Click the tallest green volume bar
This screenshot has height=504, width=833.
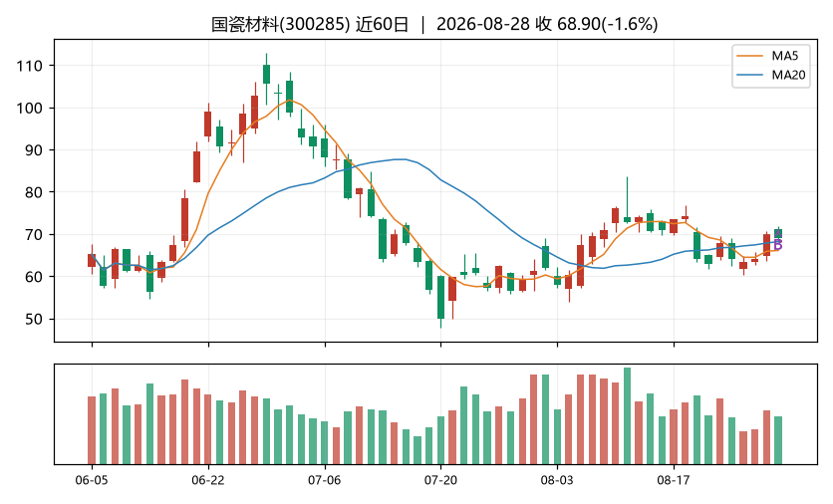tap(627, 415)
